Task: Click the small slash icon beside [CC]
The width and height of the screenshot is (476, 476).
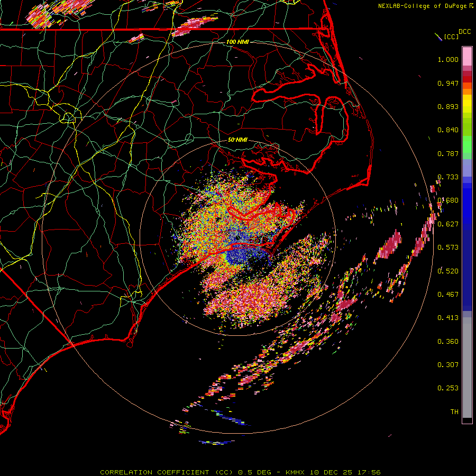Action: click(x=438, y=37)
